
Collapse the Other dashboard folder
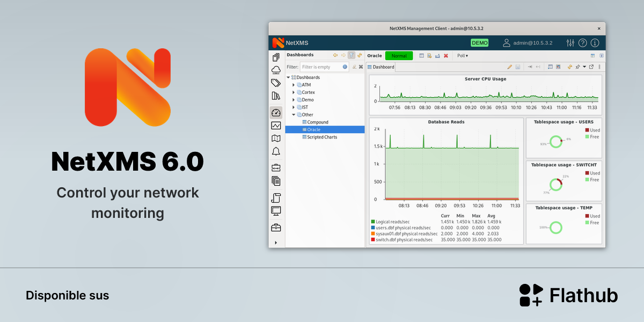coord(294,115)
